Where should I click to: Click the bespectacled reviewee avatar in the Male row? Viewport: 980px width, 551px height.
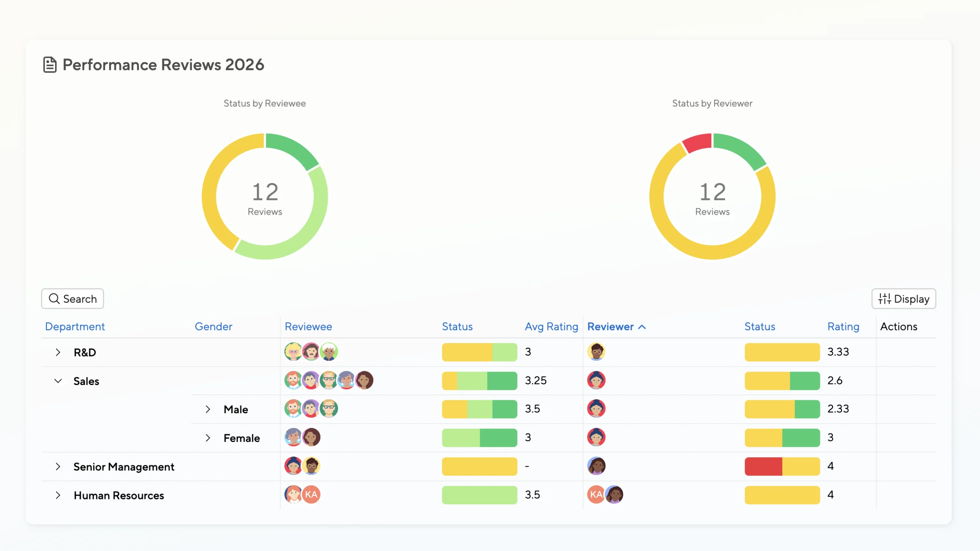(328, 408)
